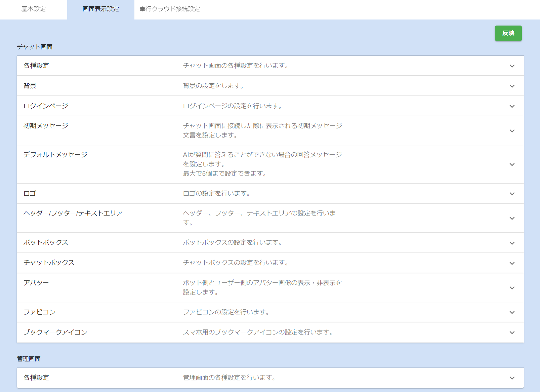This screenshot has width=540, height=392.
Task: Click the ロゴ row title
Action: click(x=30, y=193)
